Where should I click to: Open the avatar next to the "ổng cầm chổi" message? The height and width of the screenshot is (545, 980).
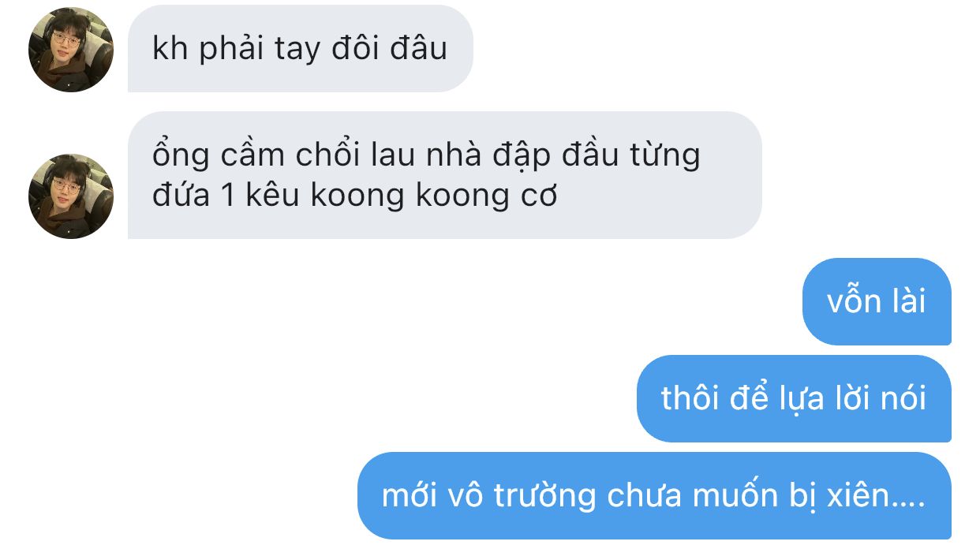coord(71,196)
